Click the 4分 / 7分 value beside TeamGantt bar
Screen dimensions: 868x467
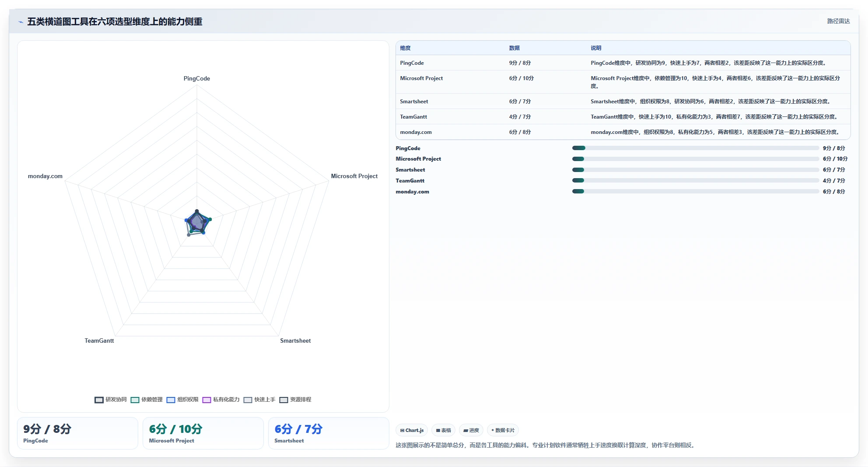834,181
